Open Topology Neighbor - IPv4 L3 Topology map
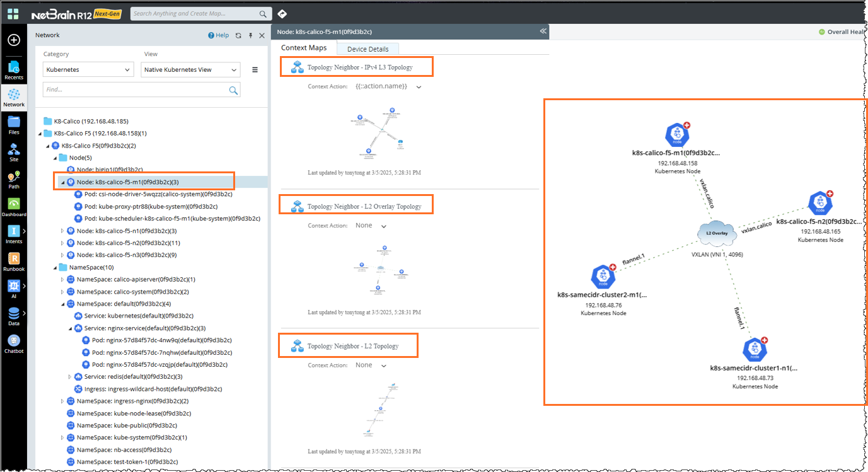Viewport: 868px width, 472px height. click(x=360, y=67)
